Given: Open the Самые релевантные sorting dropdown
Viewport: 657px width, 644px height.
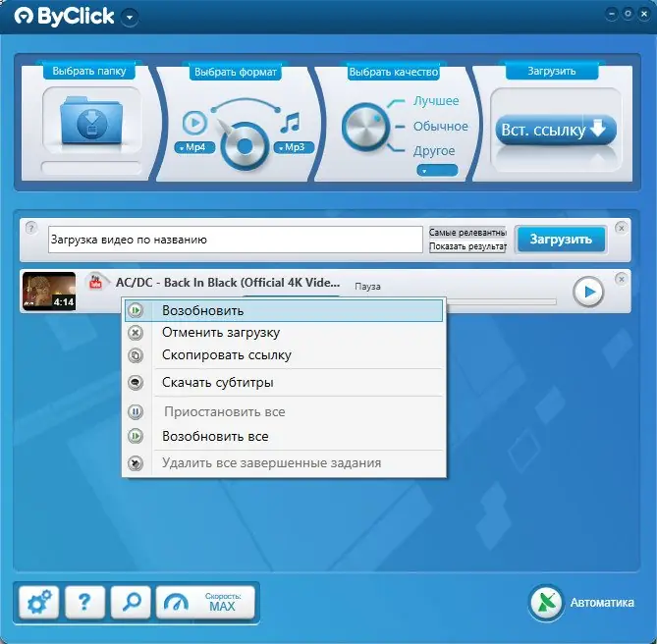Looking at the screenshot, I should click(x=467, y=233).
